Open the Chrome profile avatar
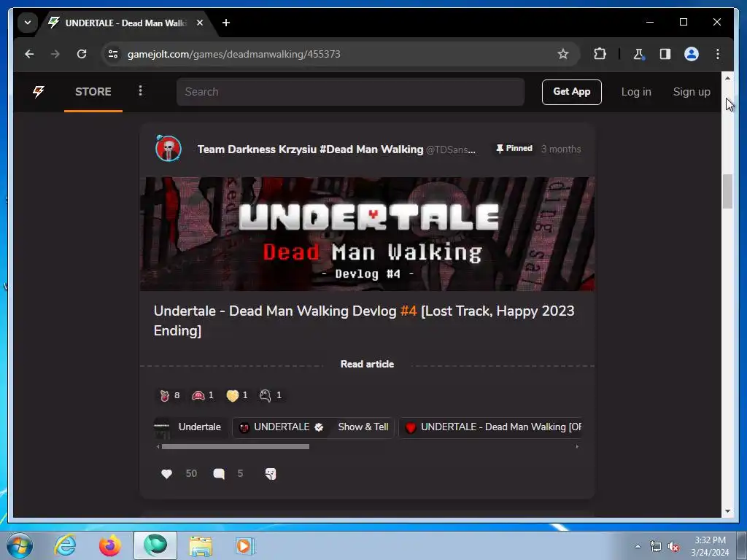Image resolution: width=747 pixels, height=560 pixels. [x=692, y=54]
